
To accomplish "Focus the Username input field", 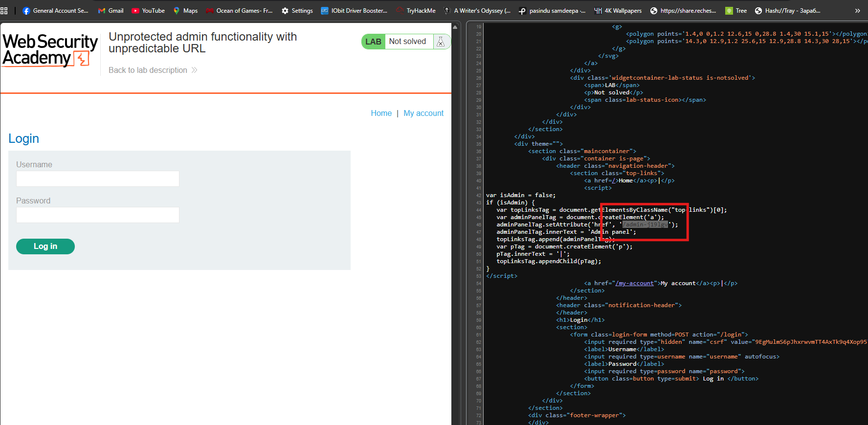I will tap(98, 179).
